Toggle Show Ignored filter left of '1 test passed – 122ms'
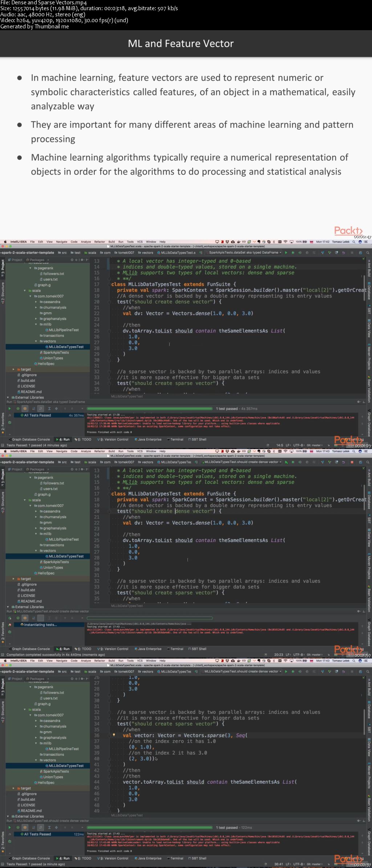372x868 pixels. coord(25,827)
